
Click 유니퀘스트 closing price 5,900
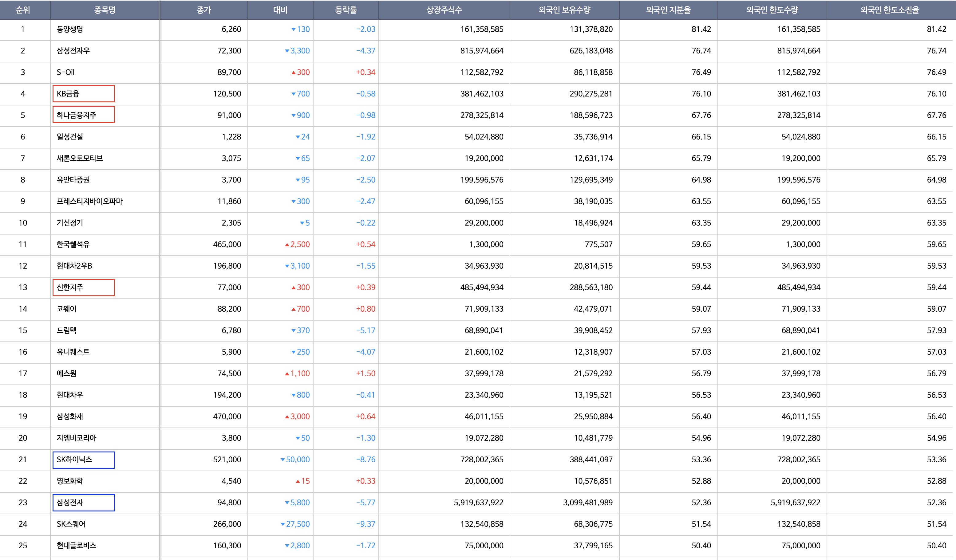click(231, 352)
